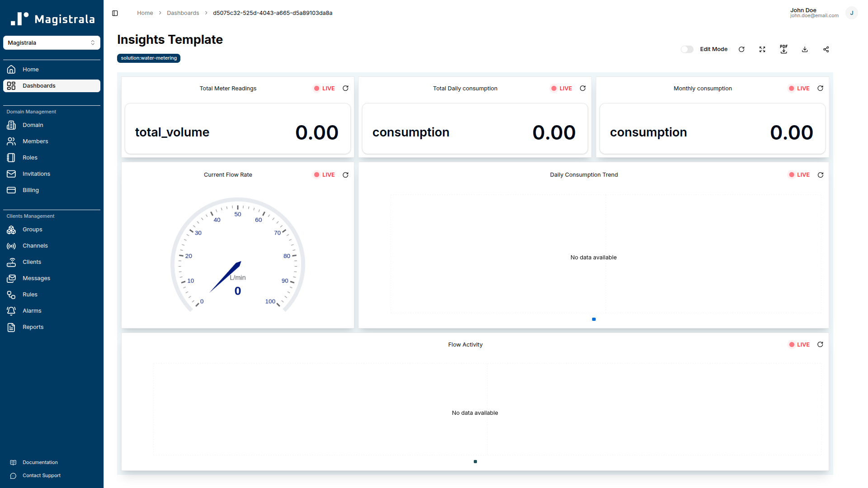This screenshot has height=488, width=868.
Task: Click the Rules icon in the sidebar
Action: [11, 294]
